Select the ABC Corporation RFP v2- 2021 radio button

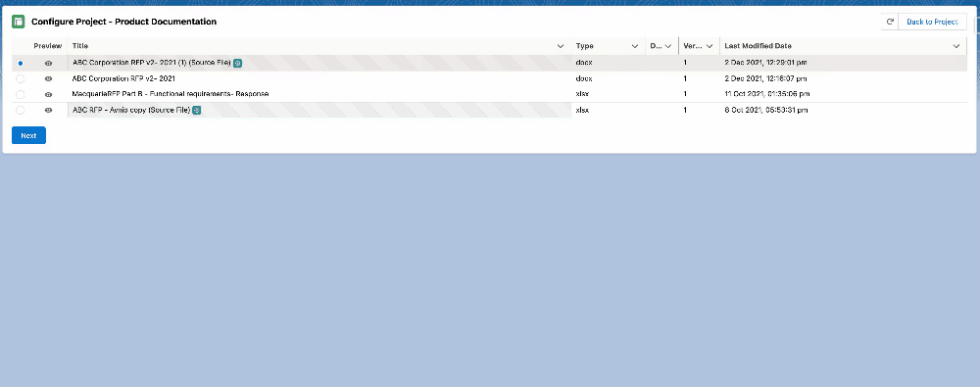point(21,78)
